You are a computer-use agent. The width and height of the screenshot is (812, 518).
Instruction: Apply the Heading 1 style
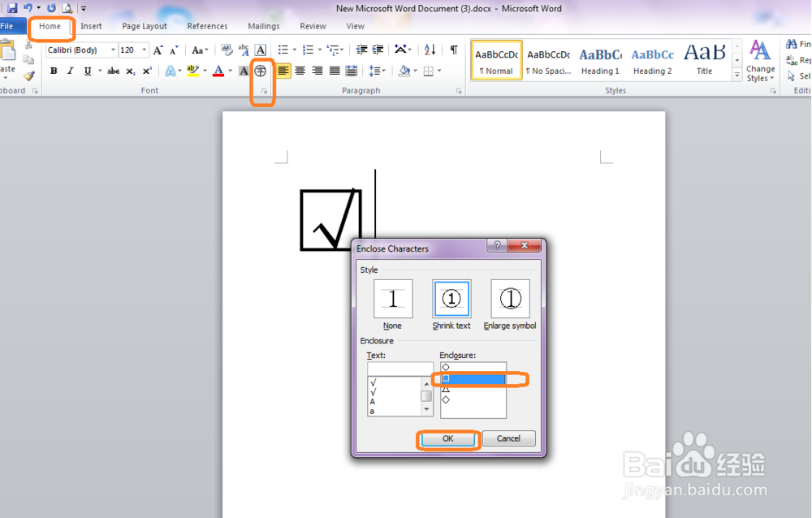(x=600, y=61)
